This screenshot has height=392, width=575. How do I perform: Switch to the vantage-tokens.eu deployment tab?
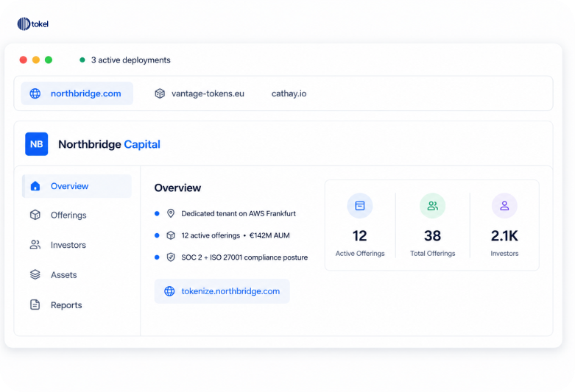click(200, 93)
